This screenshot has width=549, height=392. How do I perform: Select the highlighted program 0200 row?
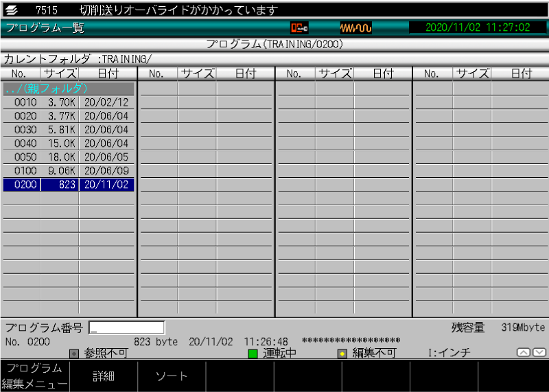[69, 185]
